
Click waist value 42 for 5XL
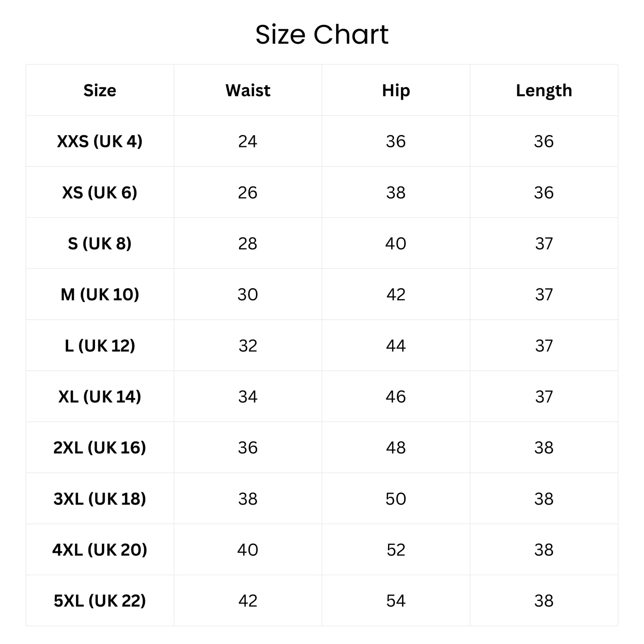[248, 601]
